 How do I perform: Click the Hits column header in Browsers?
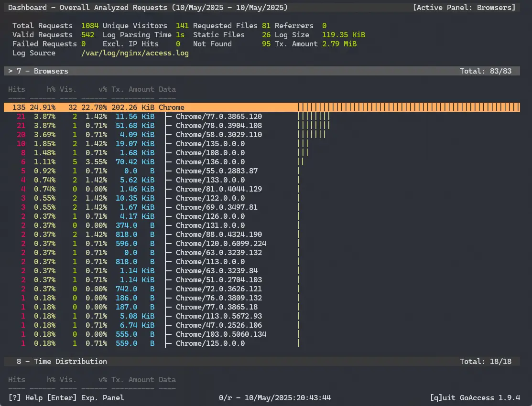pos(17,89)
